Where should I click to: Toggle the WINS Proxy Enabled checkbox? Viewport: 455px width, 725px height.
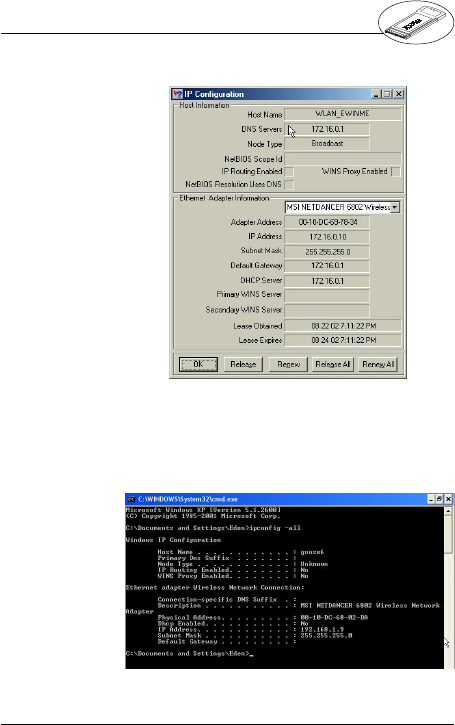396,172
